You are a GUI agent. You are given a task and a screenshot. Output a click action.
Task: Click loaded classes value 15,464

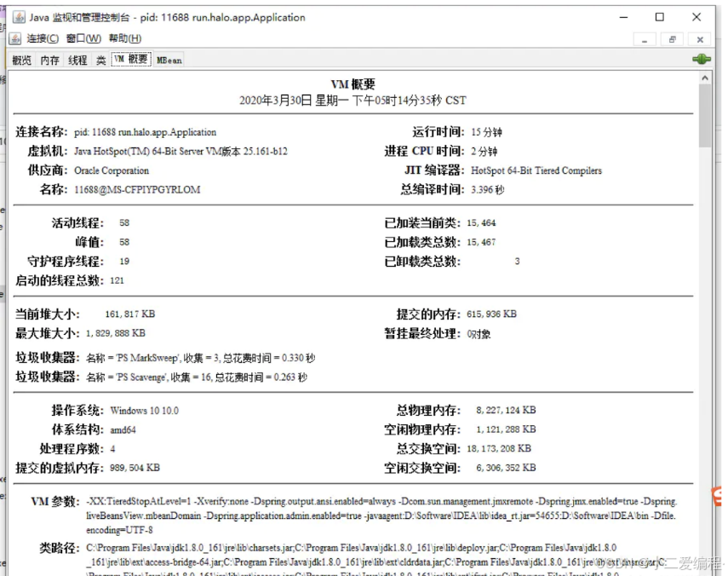click(x=481, y=223)
